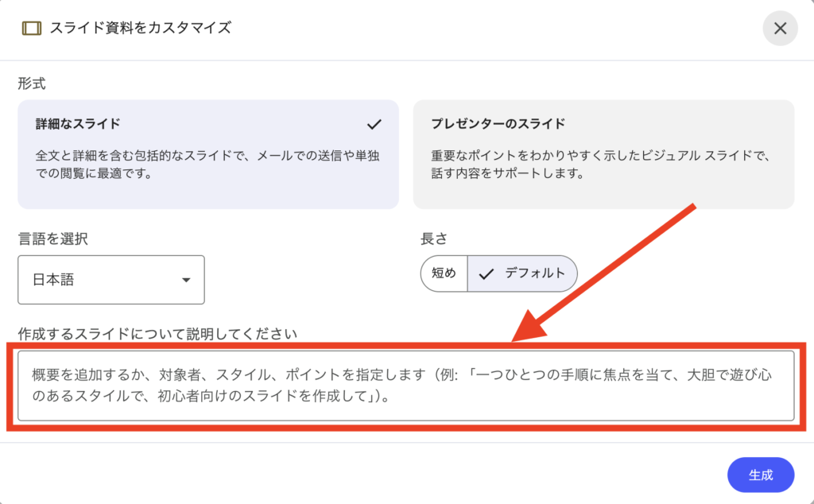Select the 詳細なスライド format card
The height and width of the screenshot is (504, 814).
coord(208,154)
